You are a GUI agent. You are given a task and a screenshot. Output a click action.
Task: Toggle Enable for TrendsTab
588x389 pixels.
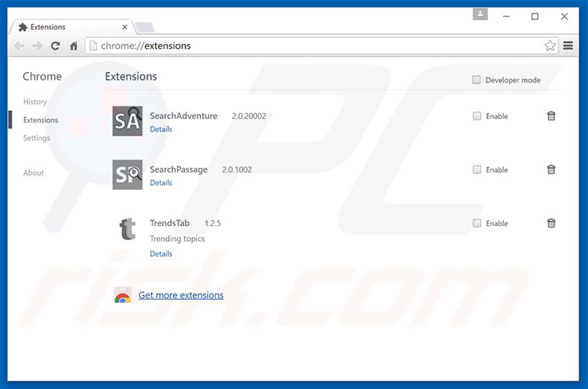[476, 223]
